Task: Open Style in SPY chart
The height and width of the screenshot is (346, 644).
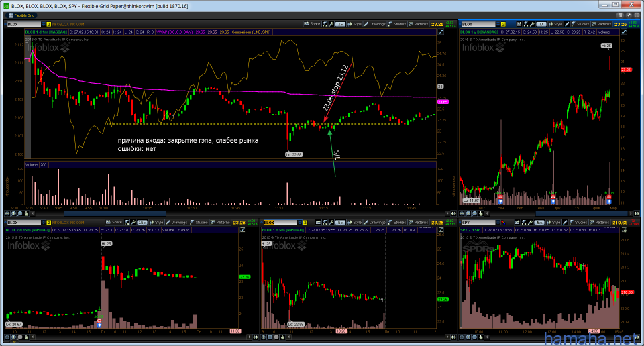Action: pos(553,223)
